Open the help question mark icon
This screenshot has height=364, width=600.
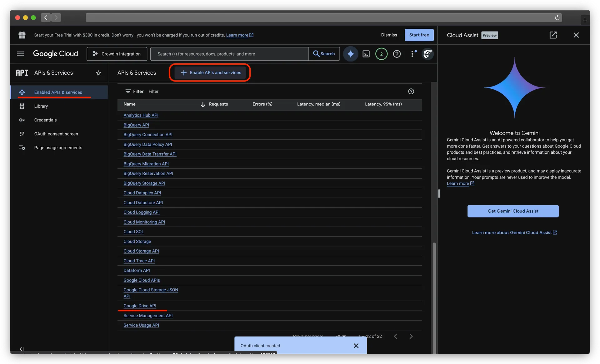click(397, 54)
